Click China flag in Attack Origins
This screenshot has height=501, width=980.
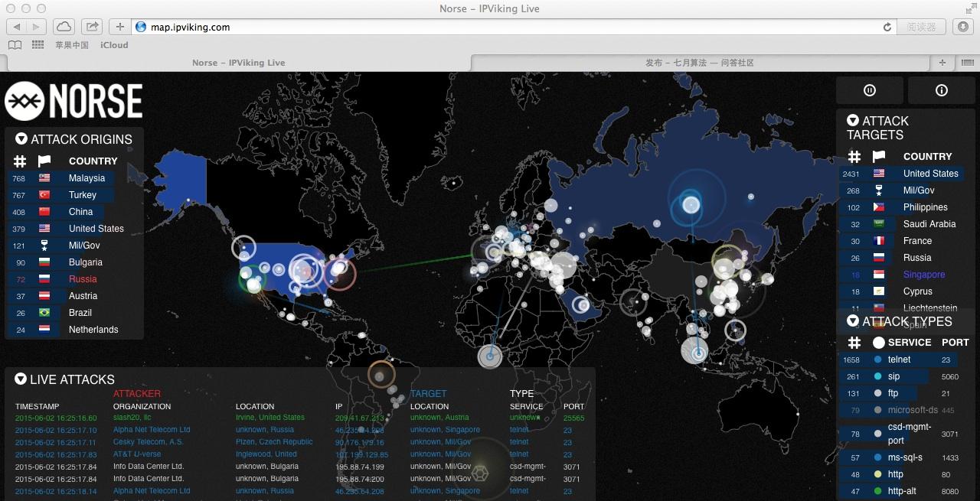pyautogui.click(x=44, y=212)
